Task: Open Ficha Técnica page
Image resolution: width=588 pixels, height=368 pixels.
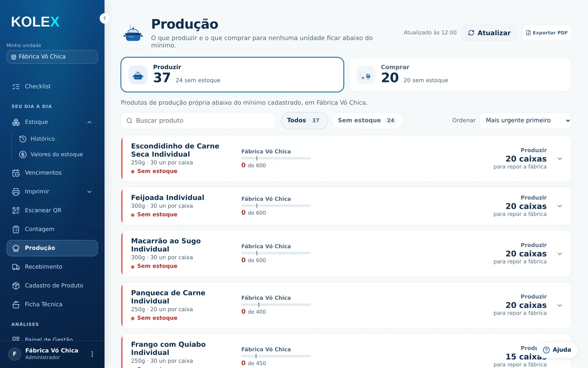Action: pos(52,304)
